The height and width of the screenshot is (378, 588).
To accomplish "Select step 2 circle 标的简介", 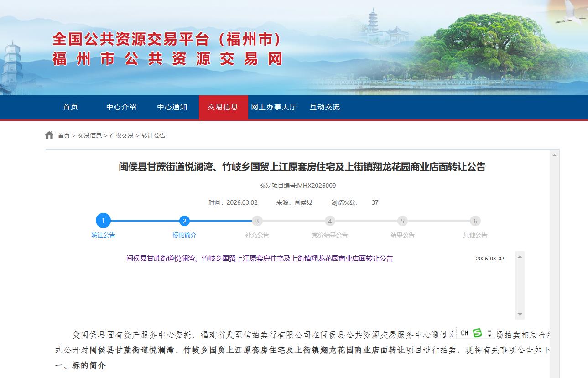I will (184, 221).
